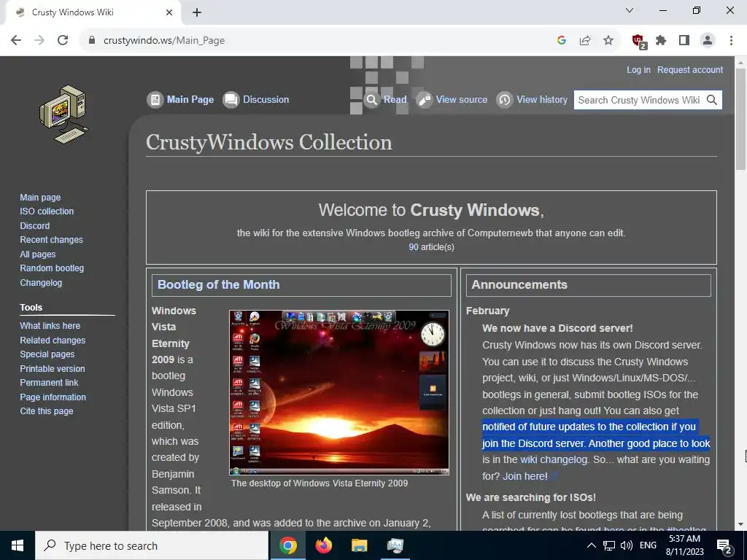Viewport: 747px width, 560px height.
Task: Open the monitor app on the taskbar
Action: (395, 545)
